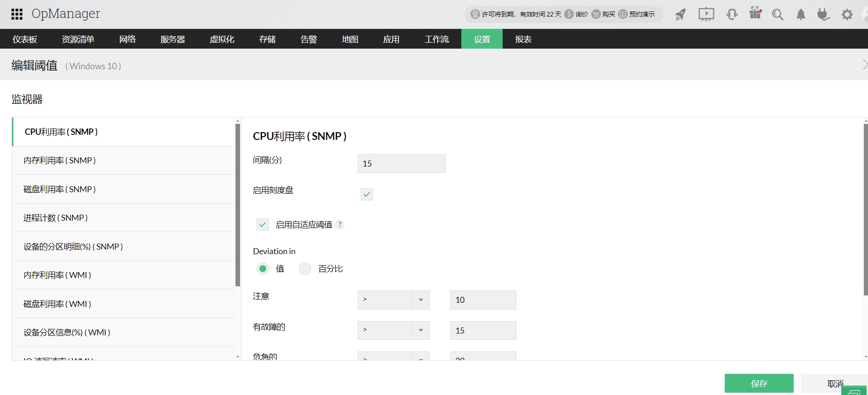868x395 pixels.
Task: Open the 地图 menu
Action: (x=350, y=39)
